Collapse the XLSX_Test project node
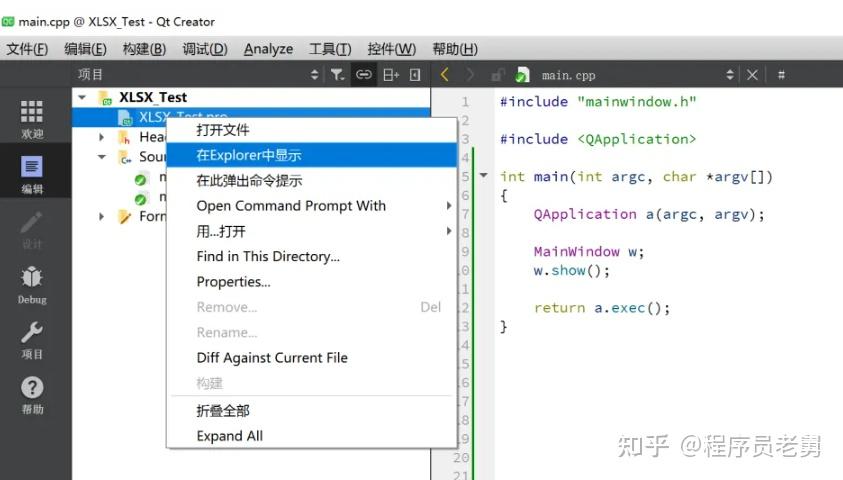This screenshot has height=480, width=843. (x=82, y=97)
